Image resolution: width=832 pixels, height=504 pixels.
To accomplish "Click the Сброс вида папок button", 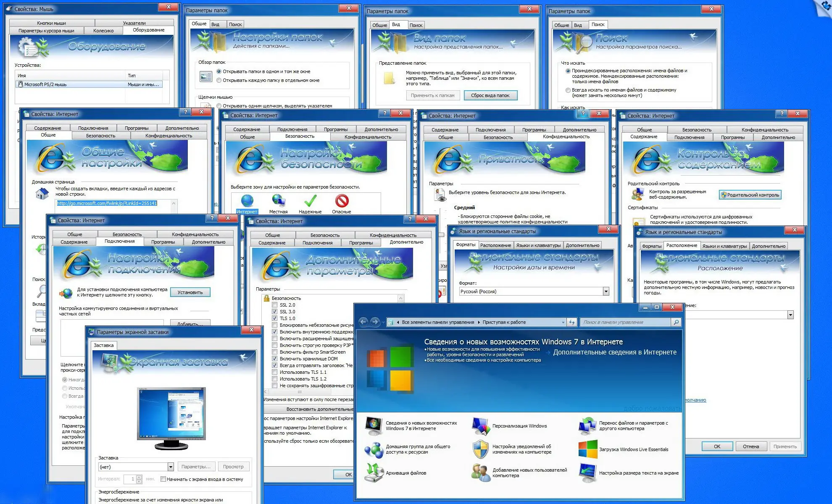I will coord(491,95).
